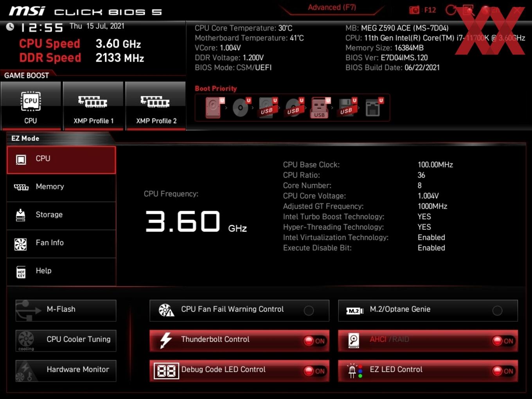Viewport: 532px width, 399px height.
Task: Open the Help hotkey section
Action: (x=61, y=272)
